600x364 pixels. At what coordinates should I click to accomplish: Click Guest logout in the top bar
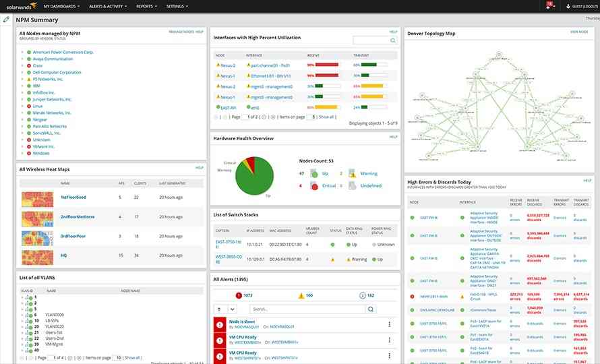[x=582, y=6]
